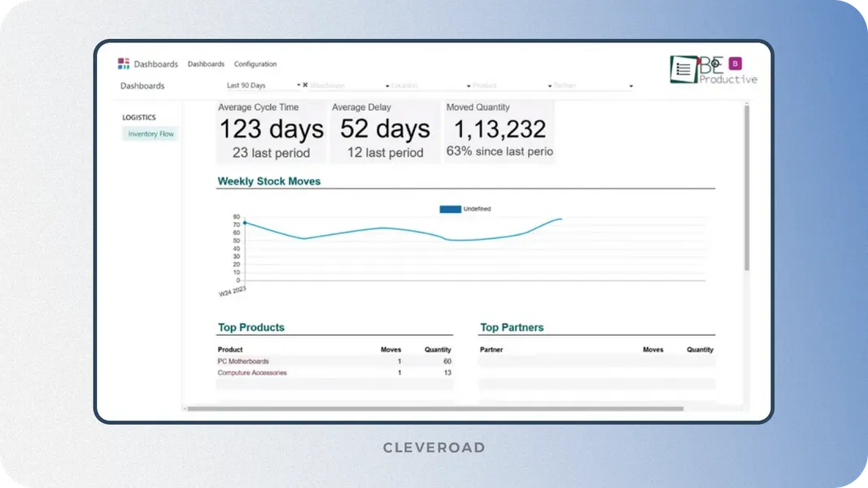The image size is (868, 488).
Task: Clear the Last 90 Days filter
Action: [305, 85]
